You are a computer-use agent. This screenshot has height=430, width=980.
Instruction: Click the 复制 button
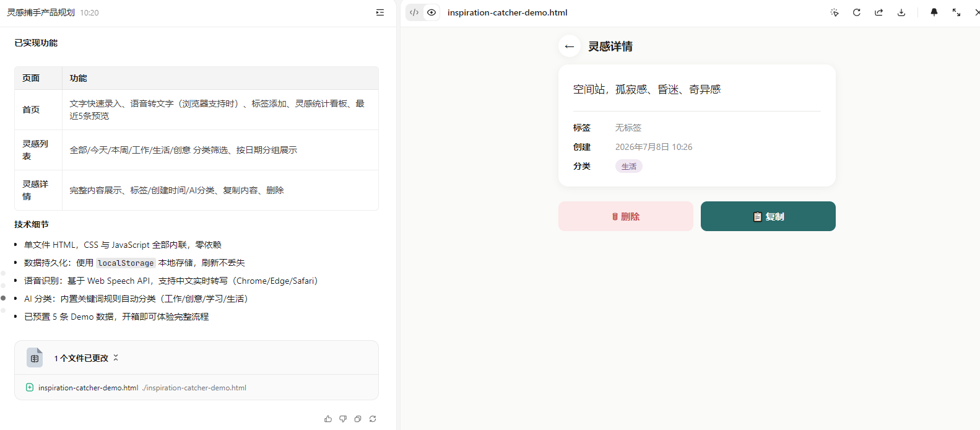tap(768, 216)
